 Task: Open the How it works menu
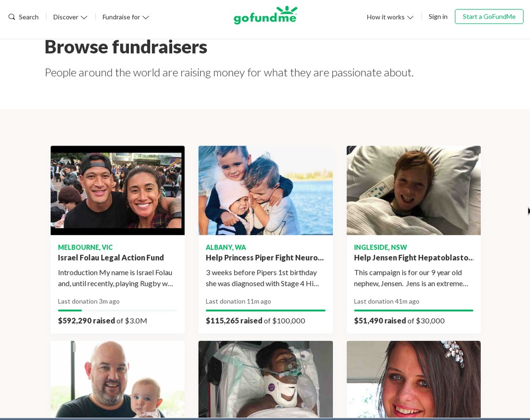pos(390,17)
